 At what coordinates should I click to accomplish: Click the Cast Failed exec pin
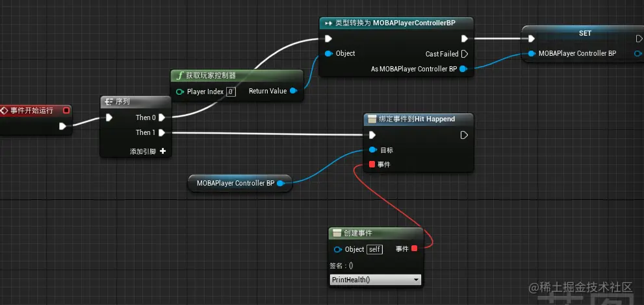point(465,54)
